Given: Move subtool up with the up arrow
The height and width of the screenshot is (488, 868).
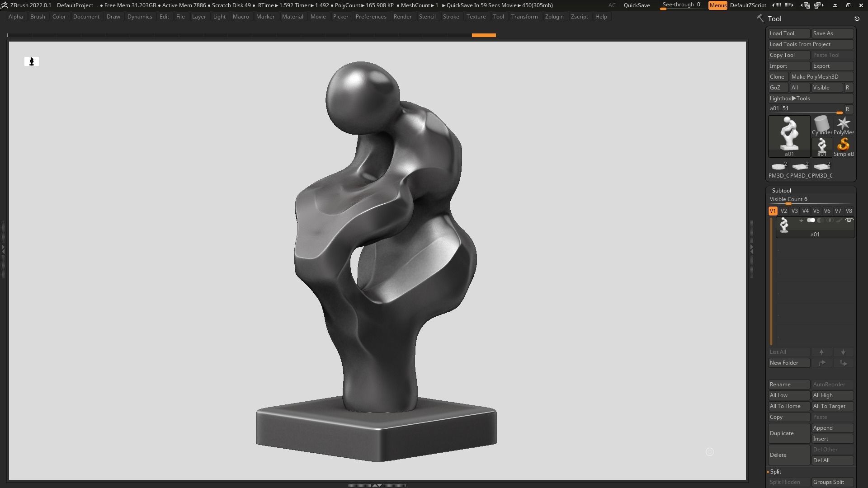Looking at the screenshot, I should (821, 352).
